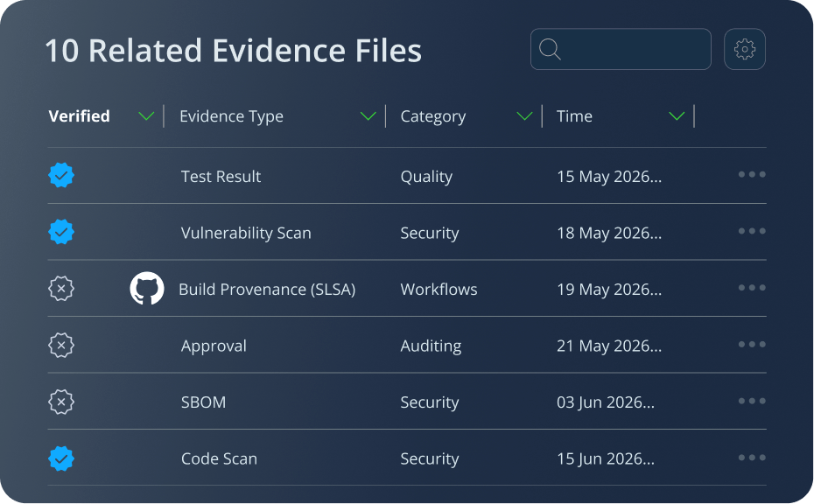Image resolution: width=814 pixels, height=504 pixels.
Task: Sort by the Evidence Type column header
Action: coord(232,116)
